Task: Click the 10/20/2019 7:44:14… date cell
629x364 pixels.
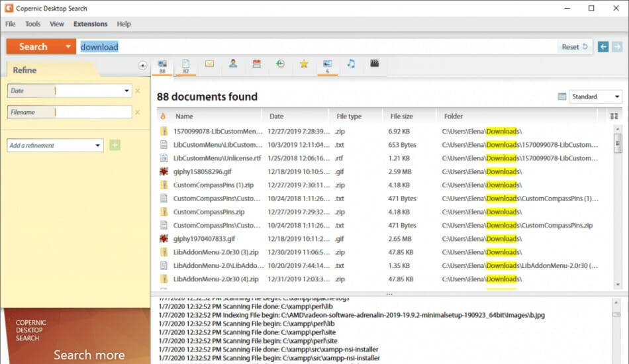Action: tap(299, 265)
